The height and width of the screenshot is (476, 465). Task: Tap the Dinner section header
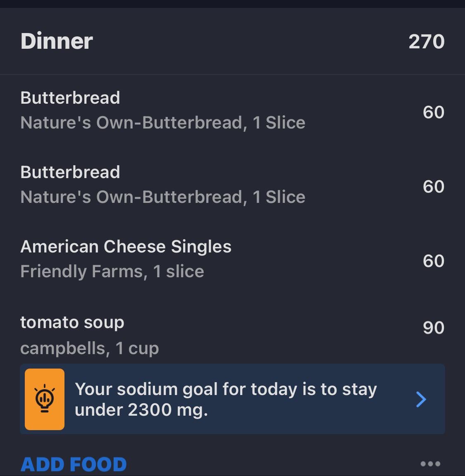[x=57, y=41]
